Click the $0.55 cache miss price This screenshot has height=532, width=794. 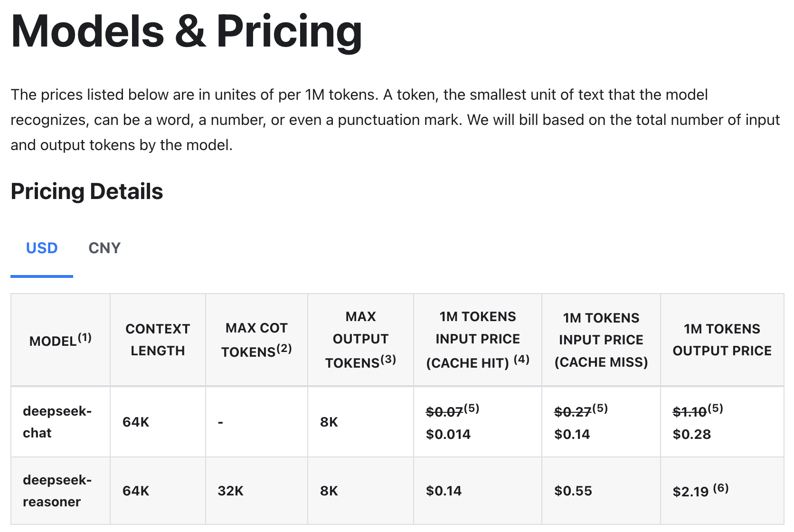573,491
